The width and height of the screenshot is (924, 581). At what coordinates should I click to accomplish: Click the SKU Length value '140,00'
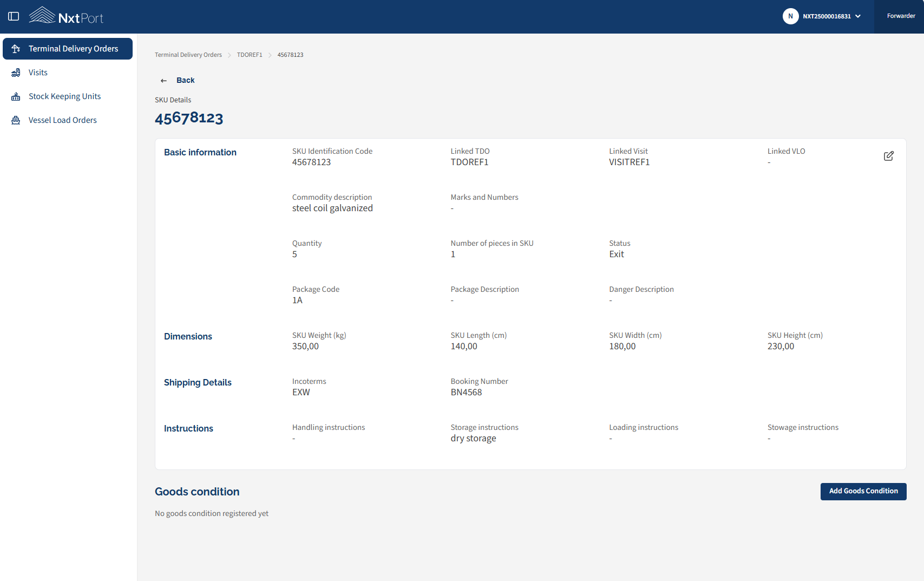[464, 347]
